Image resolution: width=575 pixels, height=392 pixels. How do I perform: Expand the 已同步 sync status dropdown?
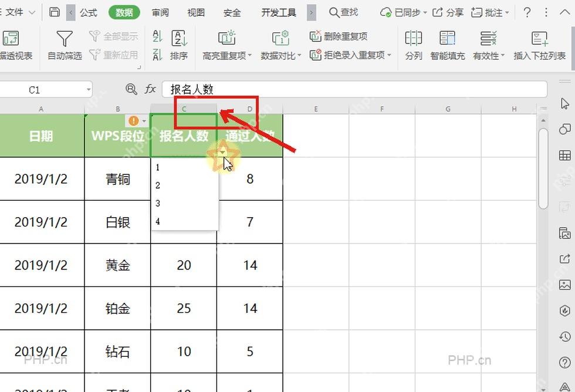point(425,13)
